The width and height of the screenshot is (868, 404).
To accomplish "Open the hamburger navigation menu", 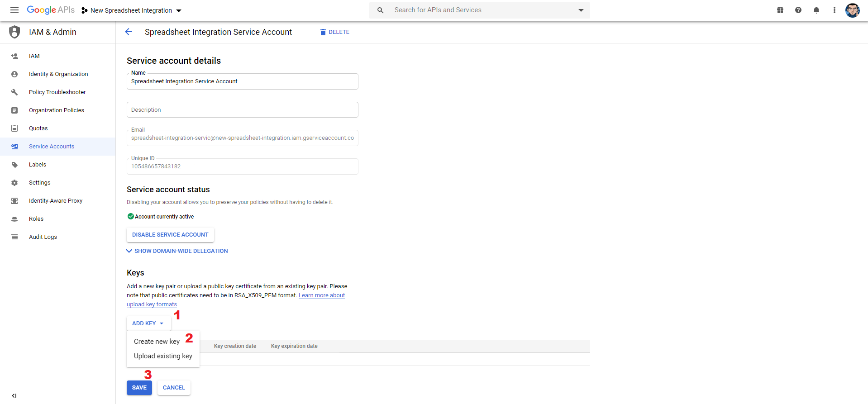I will [x=14, y=10].
